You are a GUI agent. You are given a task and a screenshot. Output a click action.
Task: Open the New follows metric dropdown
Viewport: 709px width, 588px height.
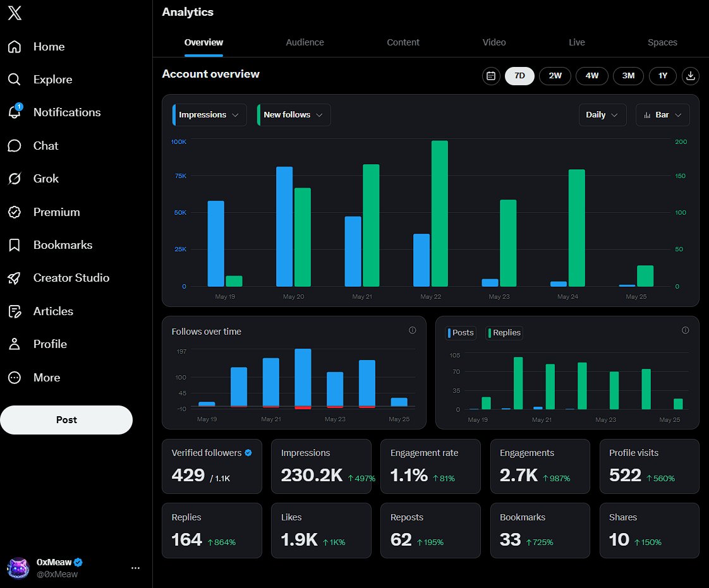[x=294, y=115]
